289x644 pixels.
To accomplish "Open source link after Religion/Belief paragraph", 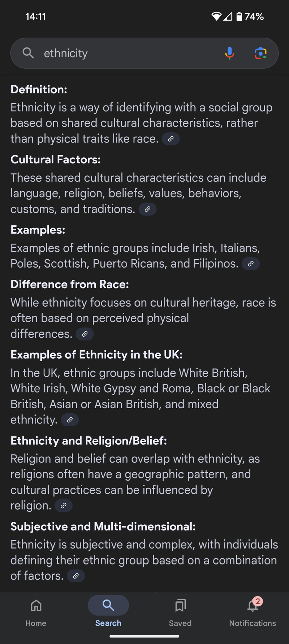I will [64, 506].
